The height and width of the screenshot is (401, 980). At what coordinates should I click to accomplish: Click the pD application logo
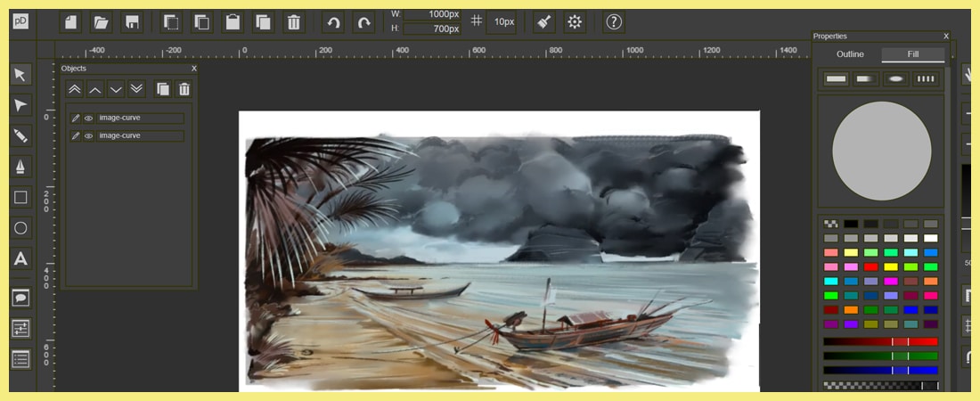pos(20,21)
